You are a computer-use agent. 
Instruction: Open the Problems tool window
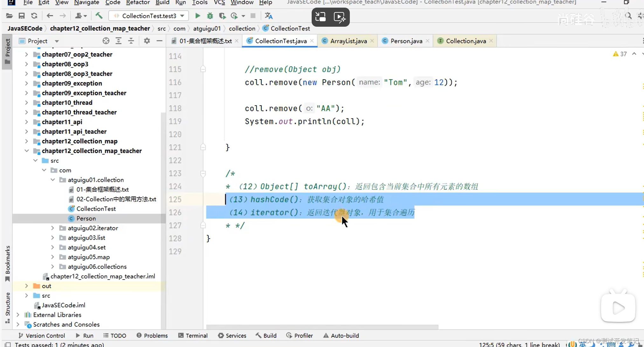pyautogui.click(x=152, y=336)
